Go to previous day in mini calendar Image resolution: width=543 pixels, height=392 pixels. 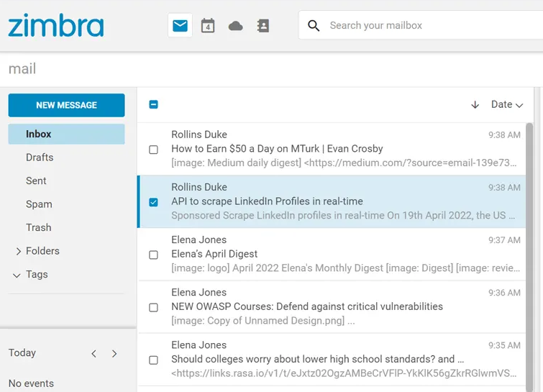coord(93,354)
